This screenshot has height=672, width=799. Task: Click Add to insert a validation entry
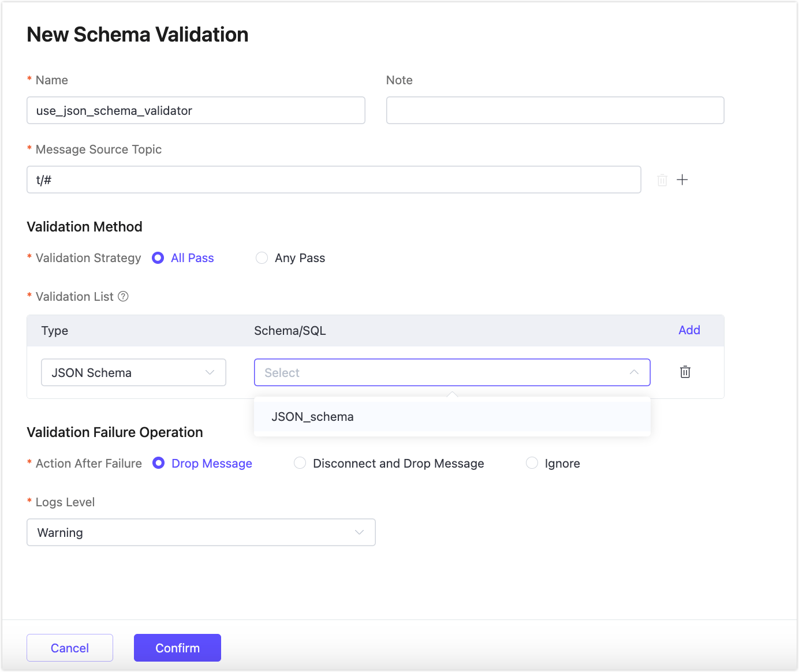click(689, 330)
